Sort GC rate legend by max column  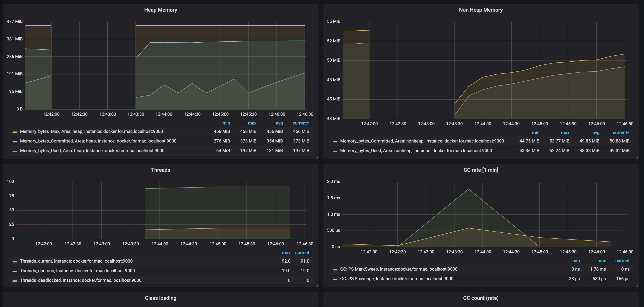pos(601,261)
